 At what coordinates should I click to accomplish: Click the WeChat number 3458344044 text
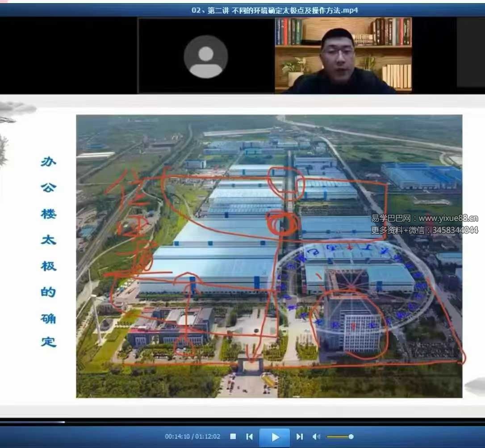[456, 230]
